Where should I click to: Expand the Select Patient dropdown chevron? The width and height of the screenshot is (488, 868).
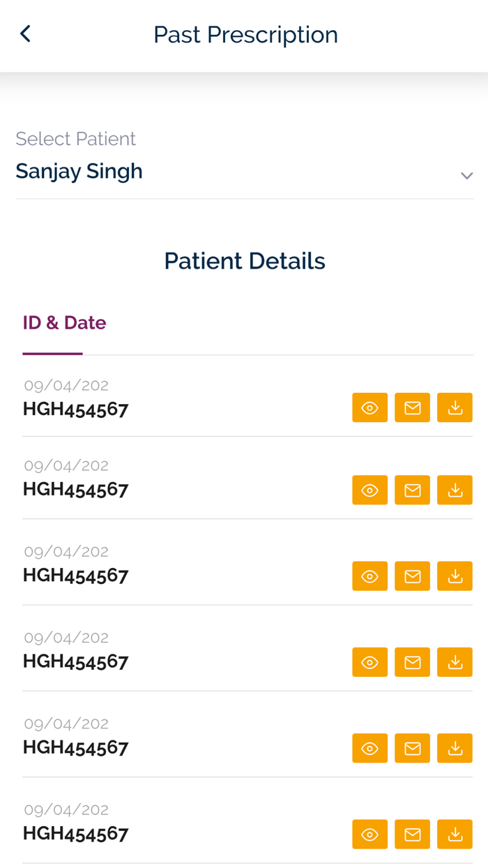[466, 175]
